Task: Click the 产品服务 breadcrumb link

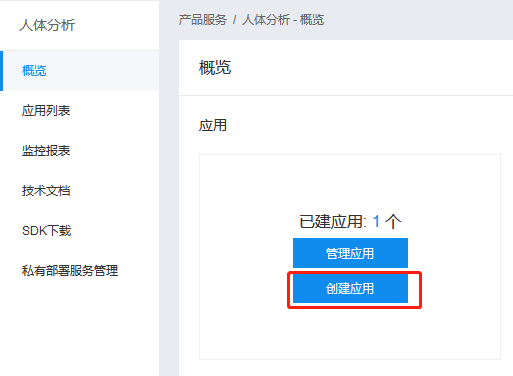Action: pos(203,20)
